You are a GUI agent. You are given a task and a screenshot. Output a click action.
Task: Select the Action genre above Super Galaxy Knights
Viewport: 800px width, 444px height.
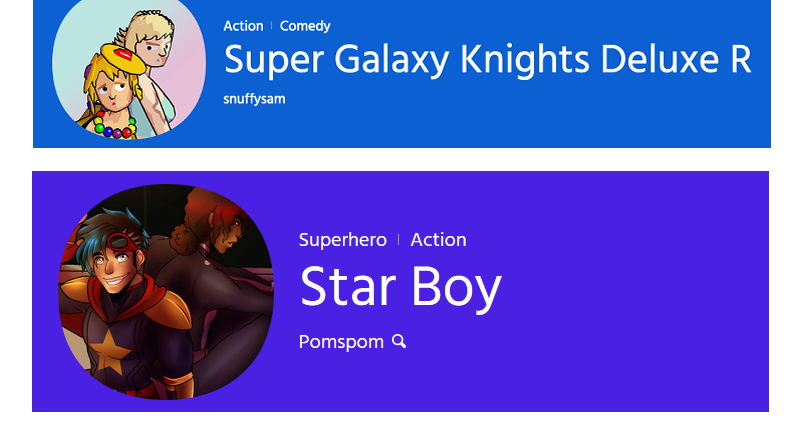(243, 26)
